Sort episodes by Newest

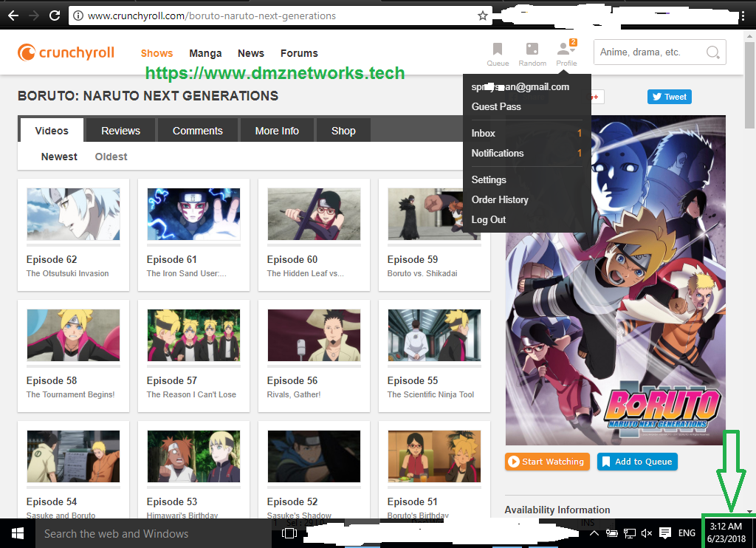click(59, 157)
